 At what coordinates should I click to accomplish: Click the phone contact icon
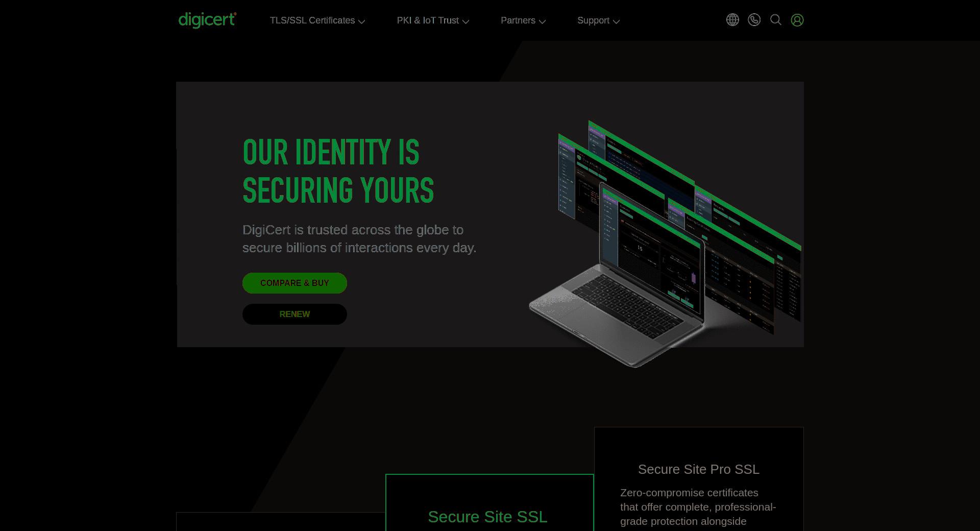point(754,20)
